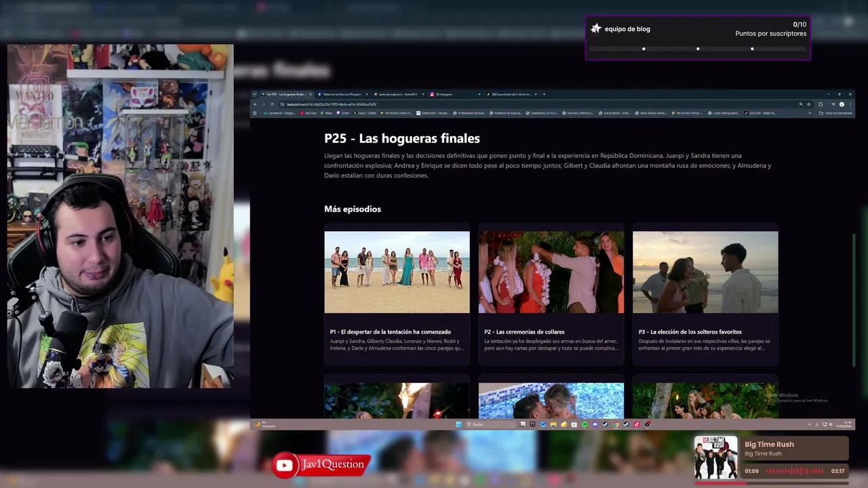Viewport: 868px width, 488px height.
Task: Open episode P2 Las ceremonias de collares thumbnail
Action: [551, 272]
